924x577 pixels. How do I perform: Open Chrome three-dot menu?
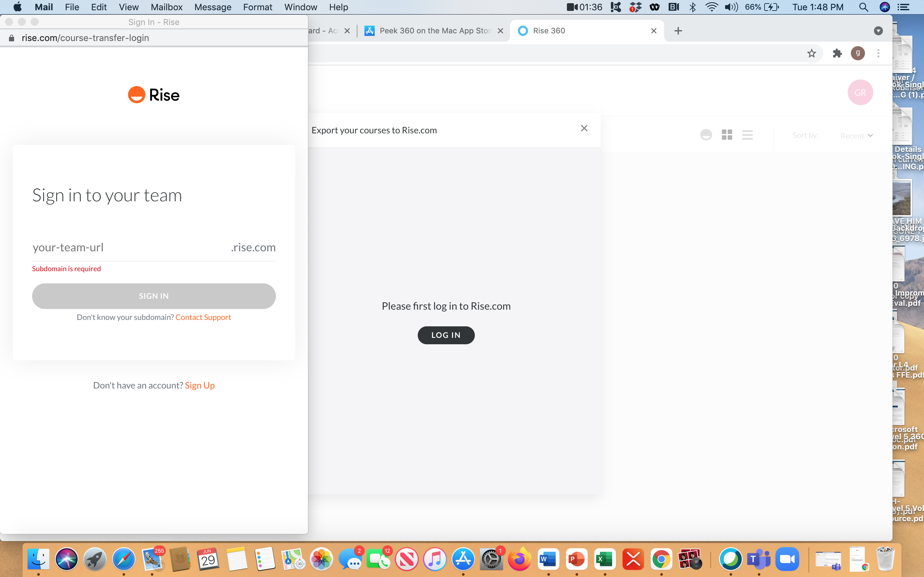(878, 54)
